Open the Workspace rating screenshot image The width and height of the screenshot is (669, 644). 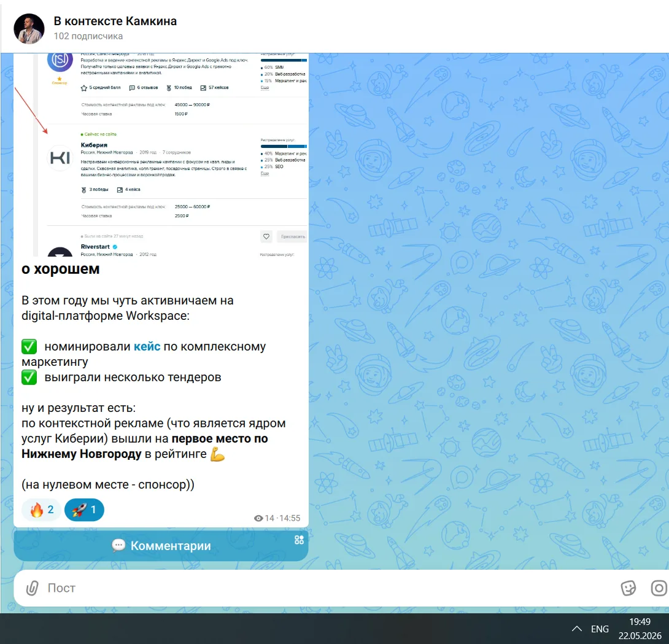pyautogui.click(x=161, y=155)
